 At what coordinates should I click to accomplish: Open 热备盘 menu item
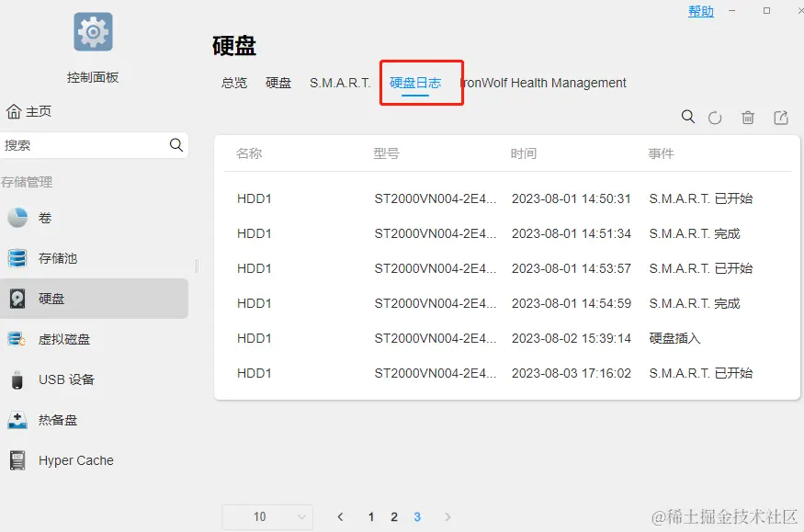(x=58, y=420)
